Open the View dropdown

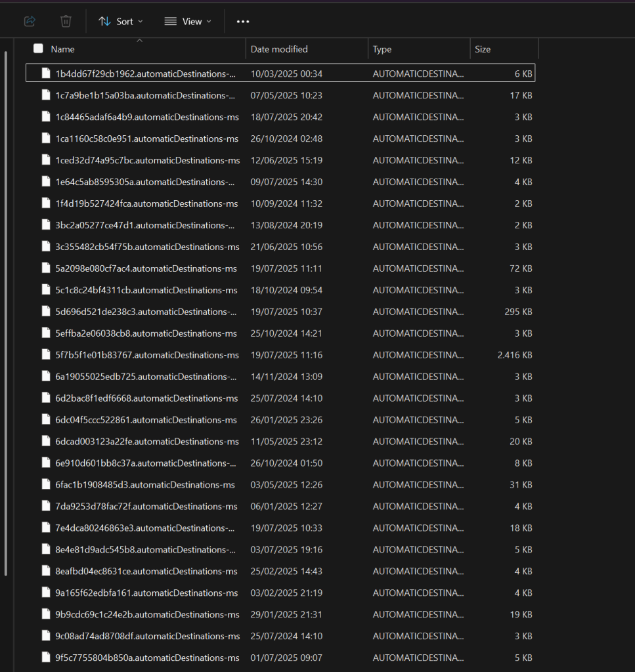(x=188, y=22)
